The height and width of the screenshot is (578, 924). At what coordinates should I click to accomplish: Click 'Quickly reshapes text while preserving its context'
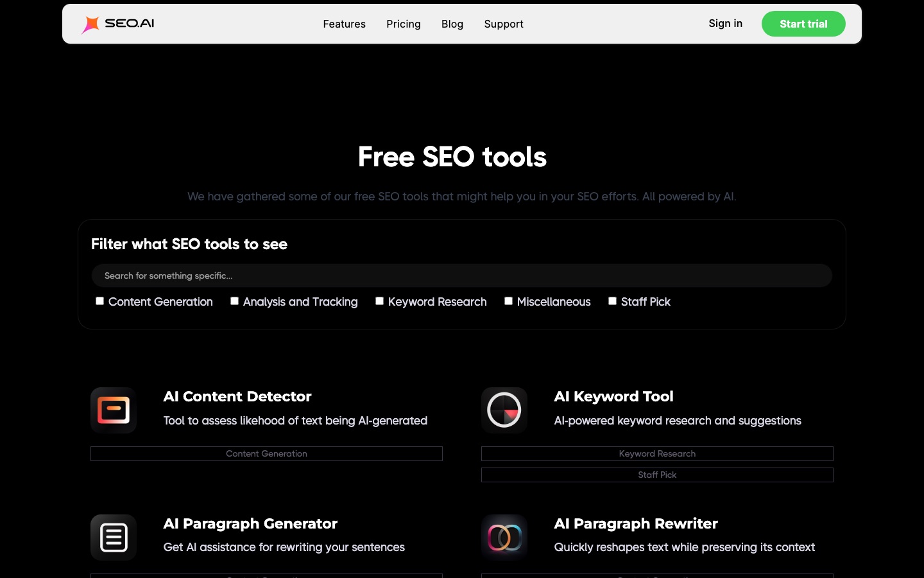coord(685,547)
